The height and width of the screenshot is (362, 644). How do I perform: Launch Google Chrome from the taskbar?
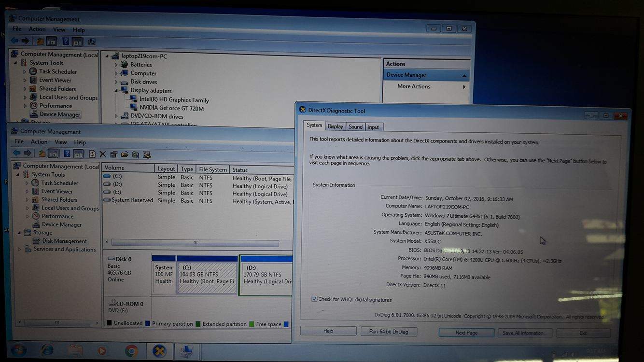131,351
